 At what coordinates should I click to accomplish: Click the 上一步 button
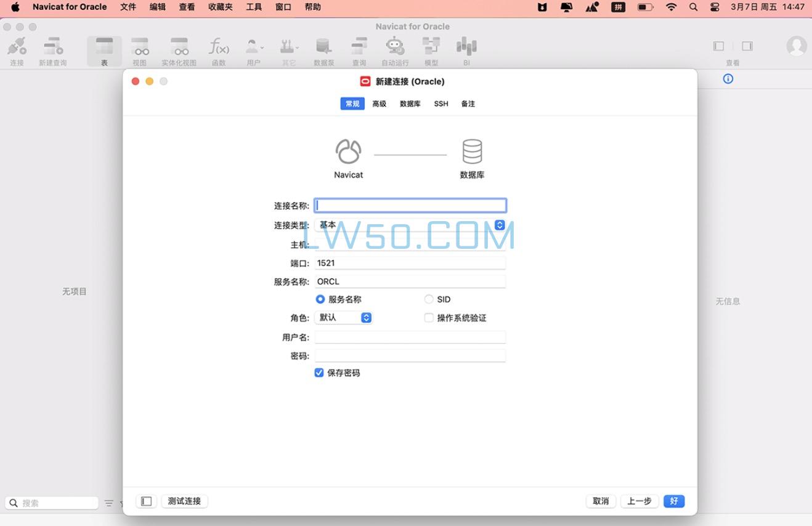coord(639,501)
